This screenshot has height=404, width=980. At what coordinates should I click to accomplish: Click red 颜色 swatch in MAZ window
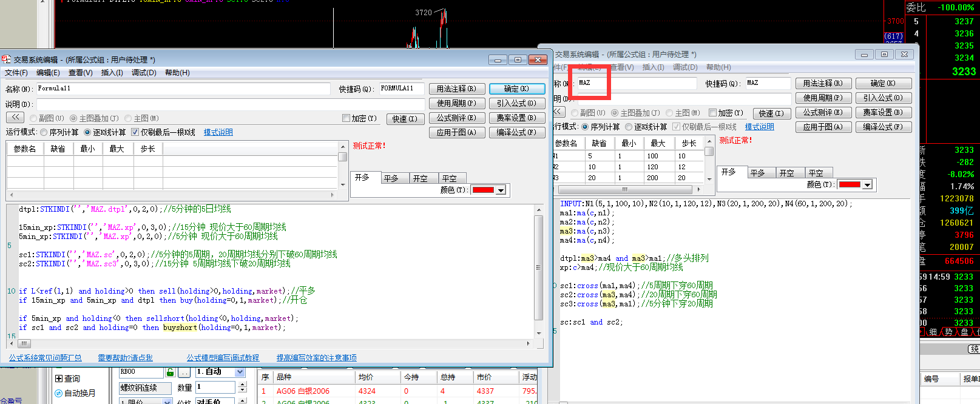tap(850, 185)
